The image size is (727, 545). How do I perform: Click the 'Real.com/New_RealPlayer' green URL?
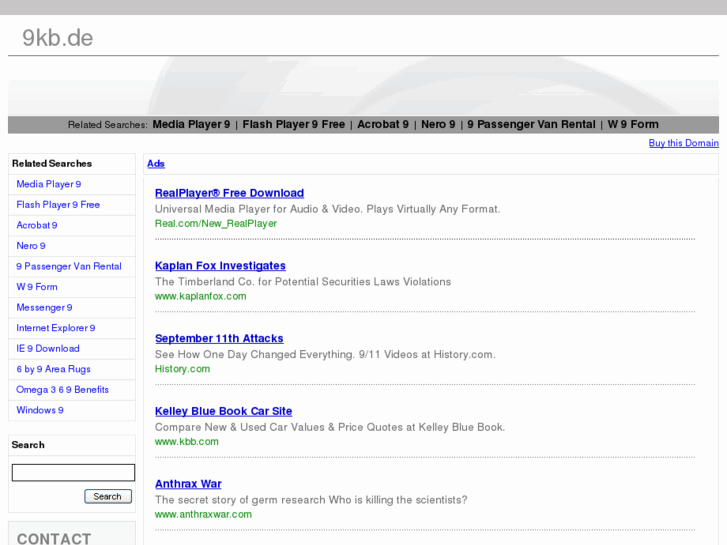216,224
